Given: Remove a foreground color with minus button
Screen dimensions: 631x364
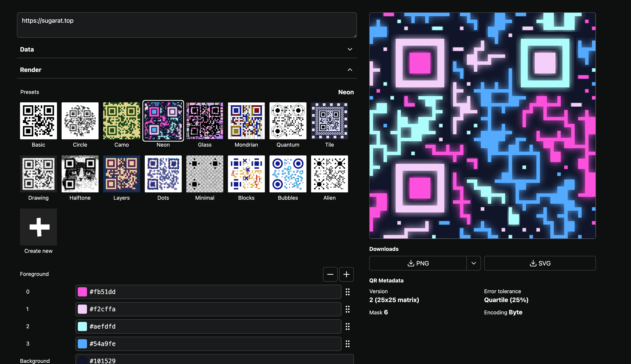Looking at the screenshot, I should coord(330,274).
